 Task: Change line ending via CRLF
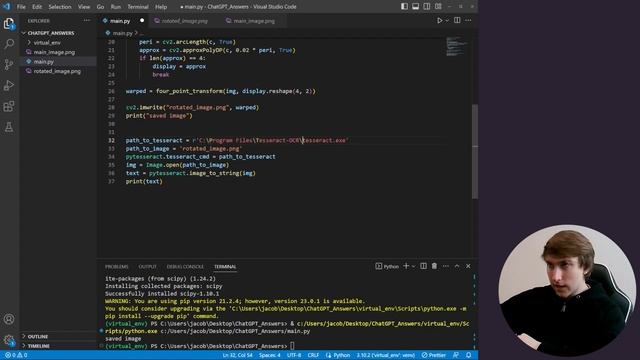313,355
